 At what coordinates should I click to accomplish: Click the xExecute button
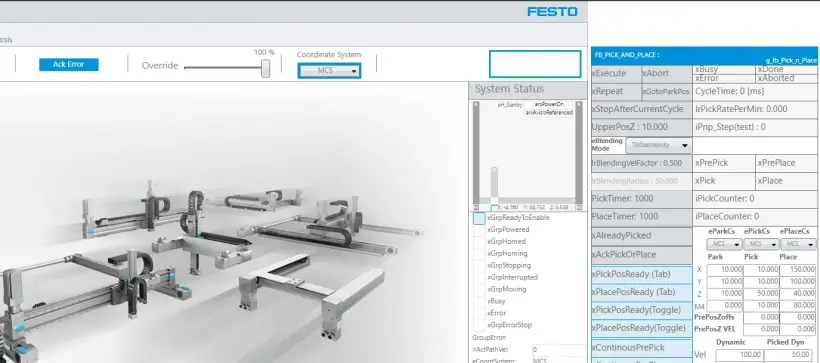pos(616,74)
